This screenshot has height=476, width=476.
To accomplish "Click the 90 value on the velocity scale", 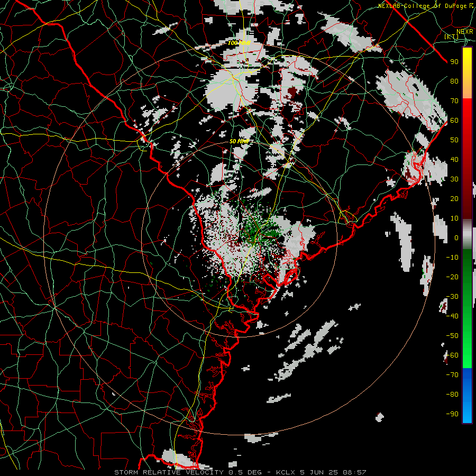I will tap(454, 62).
